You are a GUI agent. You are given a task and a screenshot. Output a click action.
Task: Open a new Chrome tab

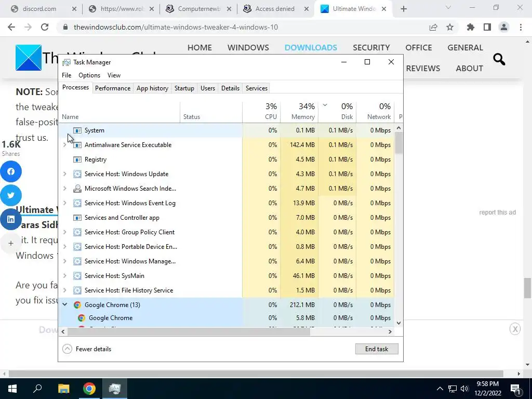pyautogui.click(x=403, y=9)
